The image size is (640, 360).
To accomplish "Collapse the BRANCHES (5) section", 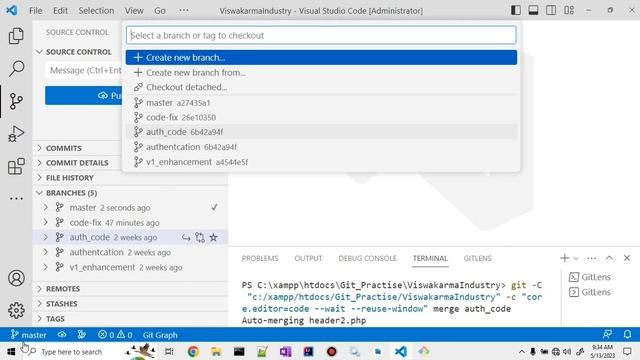I will 40,193.
